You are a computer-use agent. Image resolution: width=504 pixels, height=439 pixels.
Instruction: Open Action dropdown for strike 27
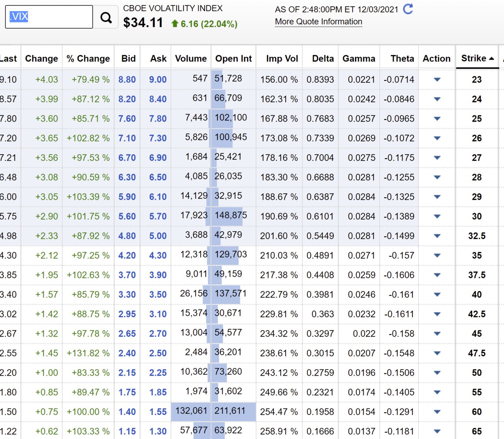437,157
